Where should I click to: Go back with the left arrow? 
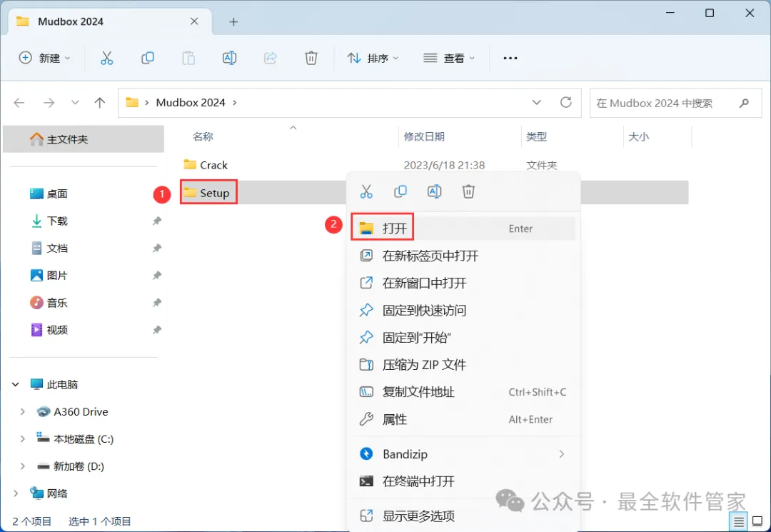(x=19, y=103)
